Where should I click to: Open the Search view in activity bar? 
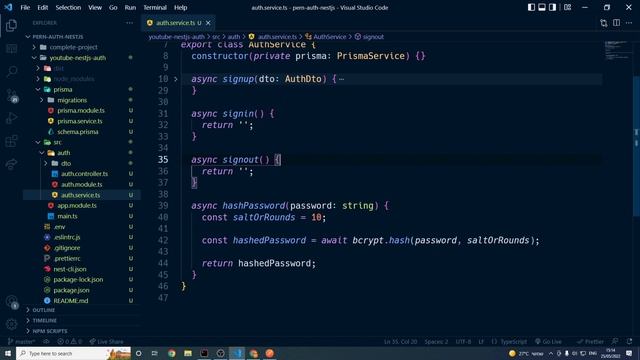11,71
